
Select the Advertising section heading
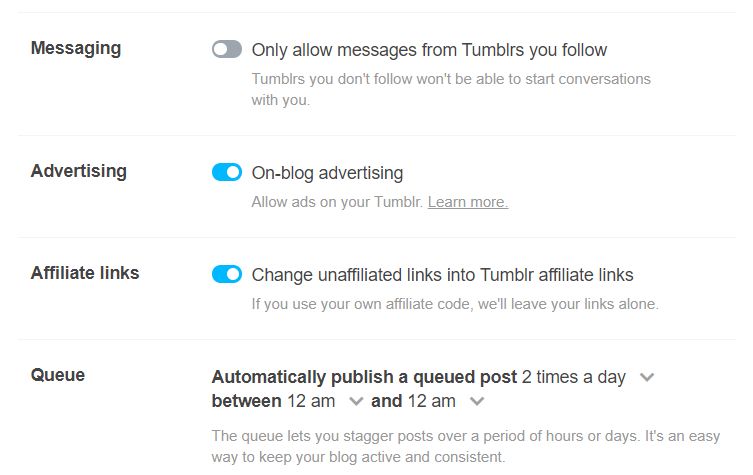pos(79,171)
